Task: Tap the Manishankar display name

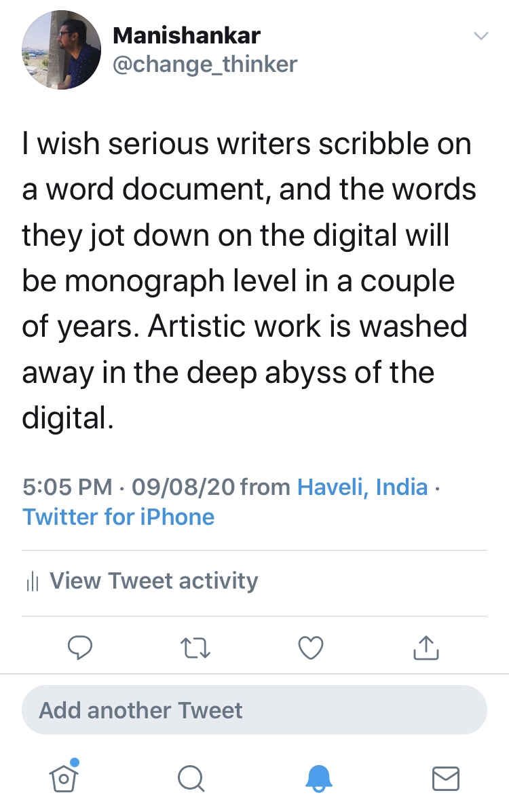Action: (186, 35)
